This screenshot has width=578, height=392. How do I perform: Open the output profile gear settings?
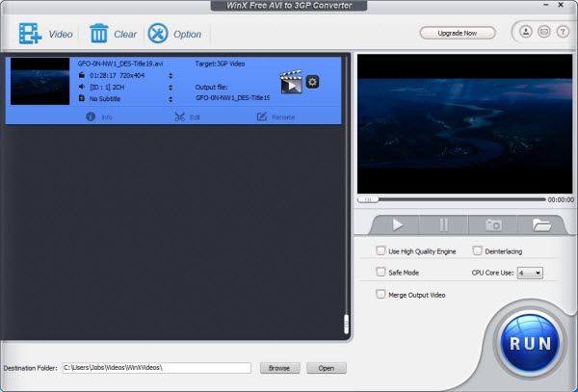coord(312,81)
